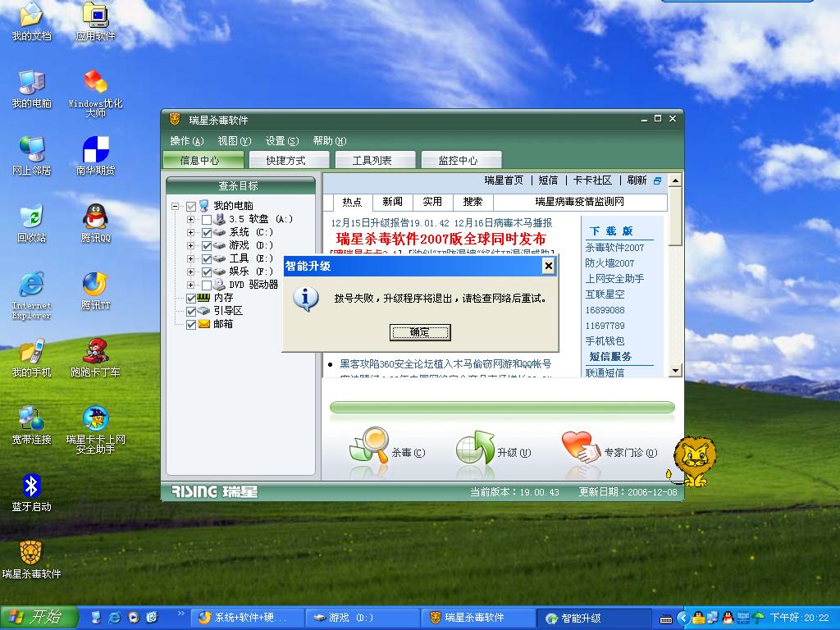Viewport: 840px width, 630px height.
Task: Click the info panel scroll-down arrow
Action: pyautogui.click(x=675, y=370)
